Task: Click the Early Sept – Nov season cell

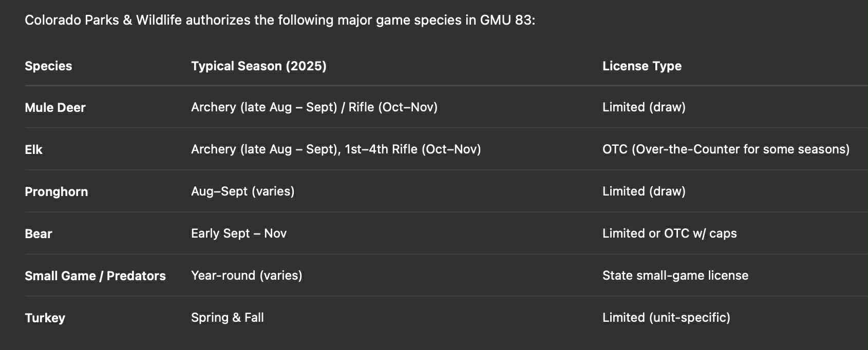Action: (x=238, y=234)
